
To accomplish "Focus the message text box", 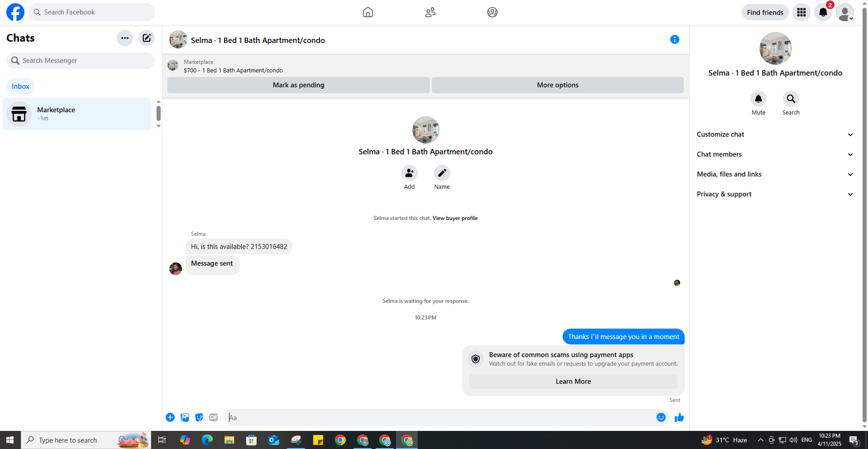I will pyautogui.click(x=439, y=417).
